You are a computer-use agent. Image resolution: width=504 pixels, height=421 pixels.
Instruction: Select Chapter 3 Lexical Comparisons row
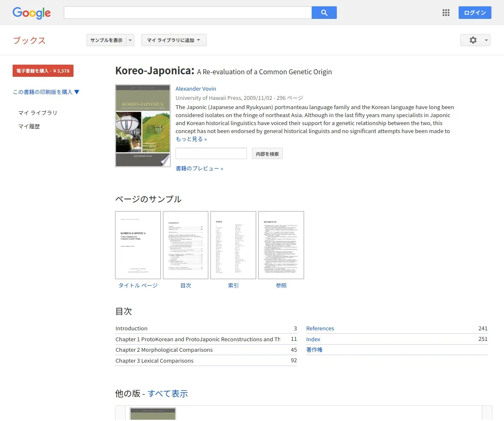pos(206,361)
